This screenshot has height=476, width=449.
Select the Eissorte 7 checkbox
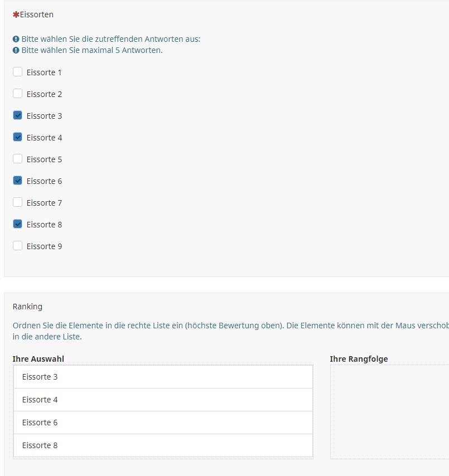pyautogui.click(x=18, y=202)
